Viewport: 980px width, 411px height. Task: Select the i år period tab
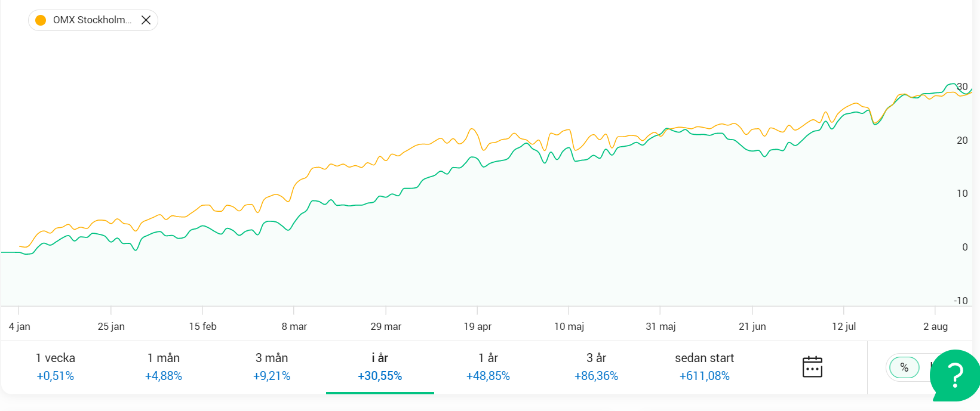[380, 366]
